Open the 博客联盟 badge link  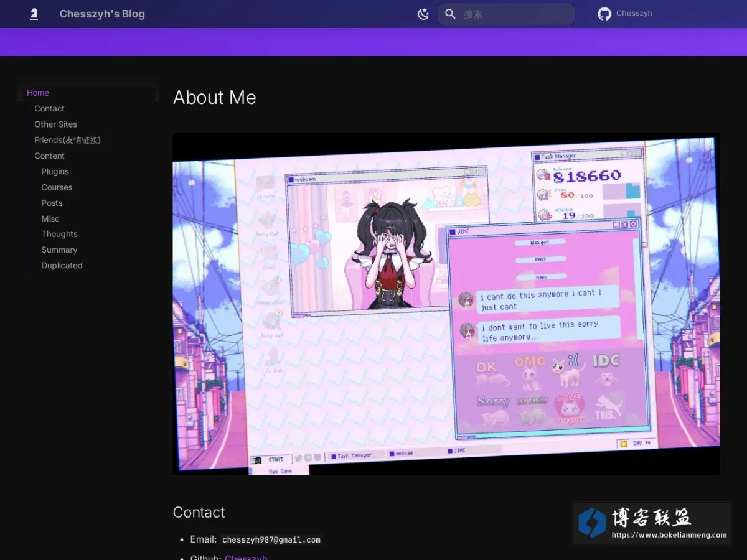pyautogui.click(x=652, y=523)
